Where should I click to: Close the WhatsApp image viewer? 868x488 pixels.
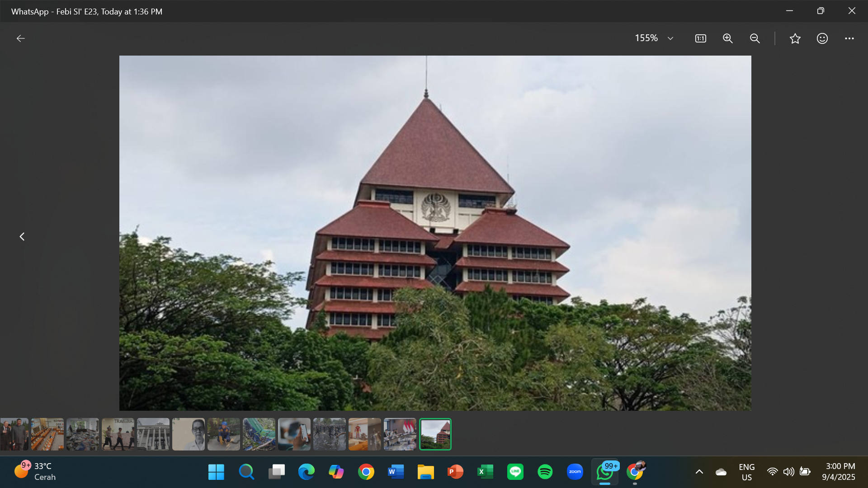coord(852,11)
